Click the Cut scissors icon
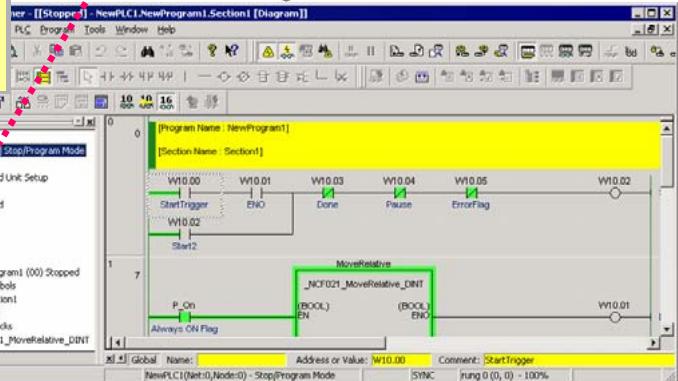The image size is (678, 381). coord(37,51)
